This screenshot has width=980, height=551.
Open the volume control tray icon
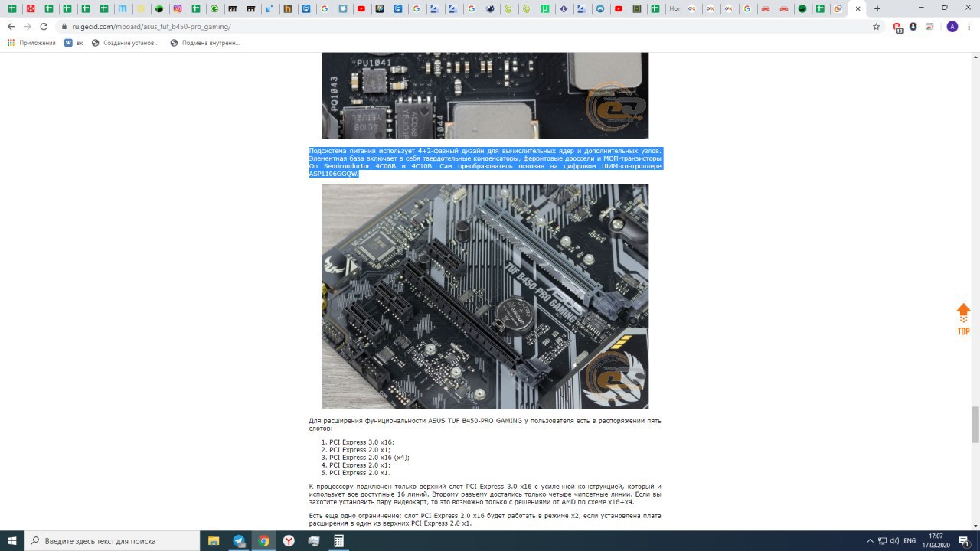click(894, 540)
